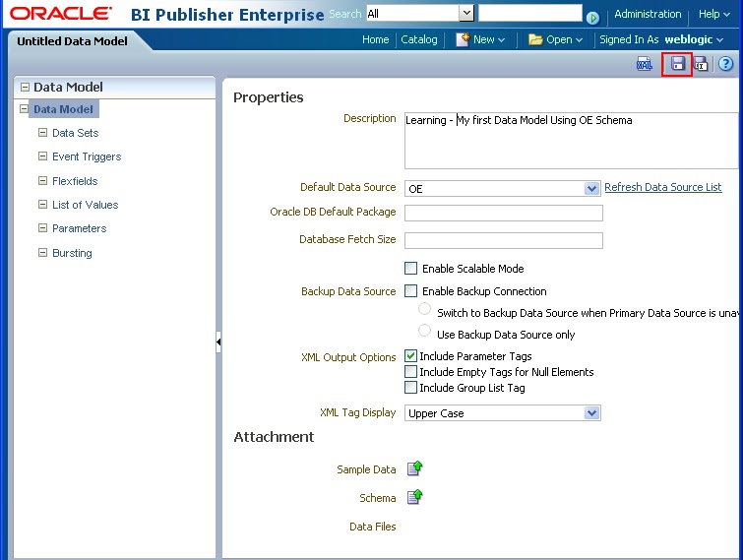Open the Help question mark icon
Screen dimensions: 743x560
pos(725,64)
